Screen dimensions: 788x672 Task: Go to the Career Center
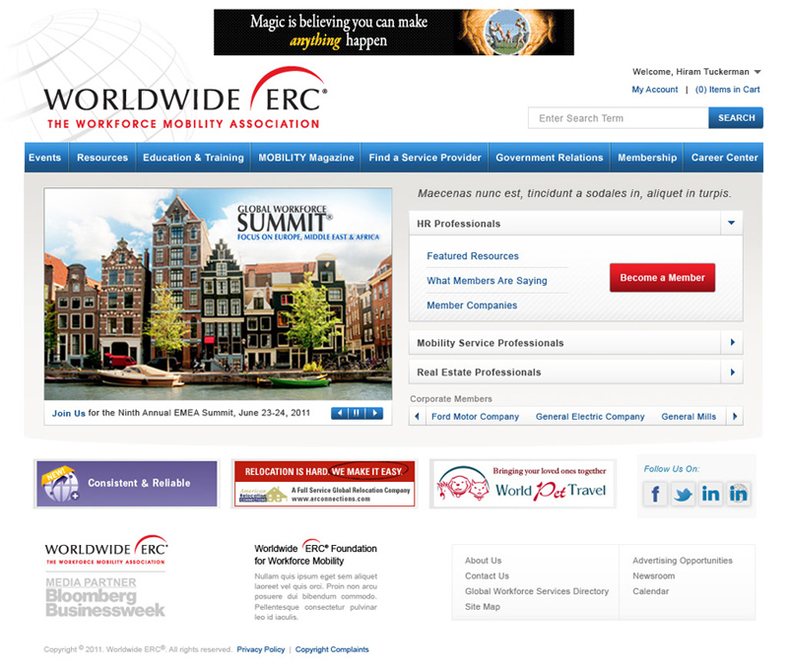click(724, 158)
